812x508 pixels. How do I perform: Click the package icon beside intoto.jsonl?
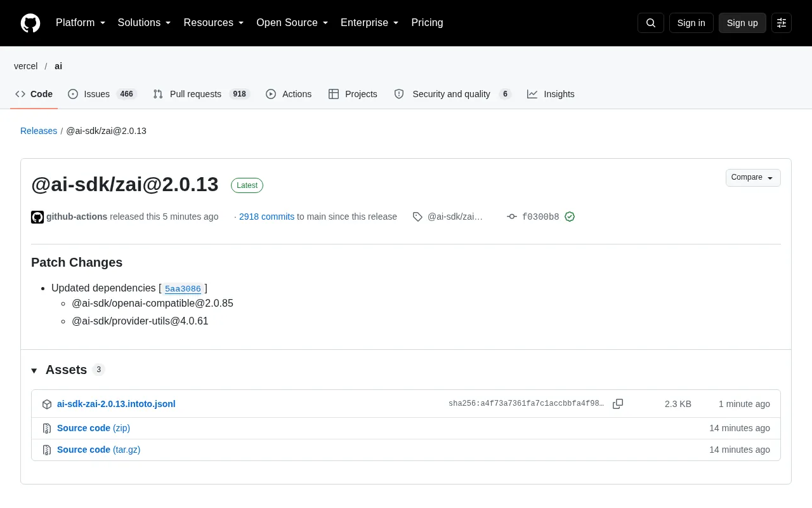(x=47, y=404)
